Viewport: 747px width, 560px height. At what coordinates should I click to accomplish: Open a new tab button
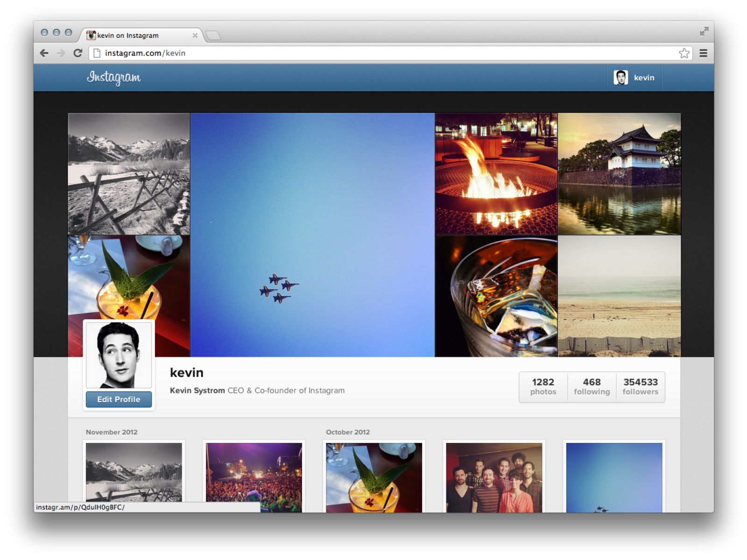click(213, 35)
